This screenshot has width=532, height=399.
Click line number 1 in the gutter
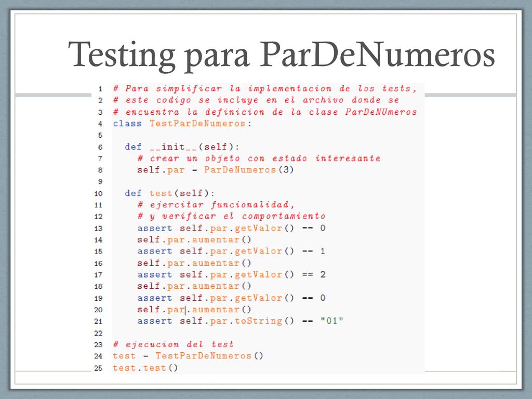pyautogui.click(x=100, y=89)
